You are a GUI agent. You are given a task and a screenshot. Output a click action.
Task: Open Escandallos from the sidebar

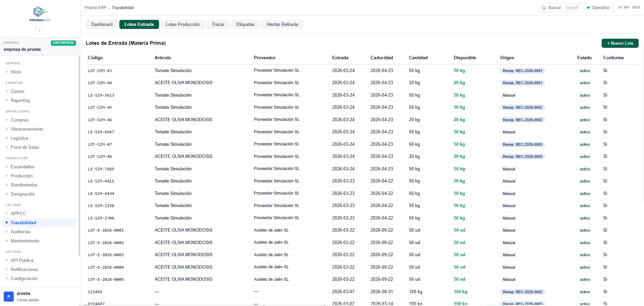pos(23,167)
